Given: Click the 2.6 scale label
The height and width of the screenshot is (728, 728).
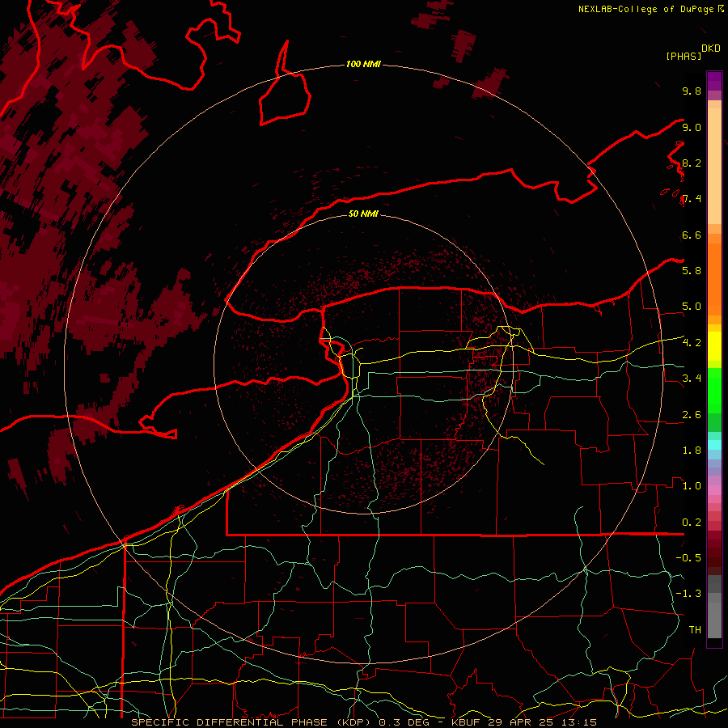Looking at the screenshot, I should (x=692, y=415).
